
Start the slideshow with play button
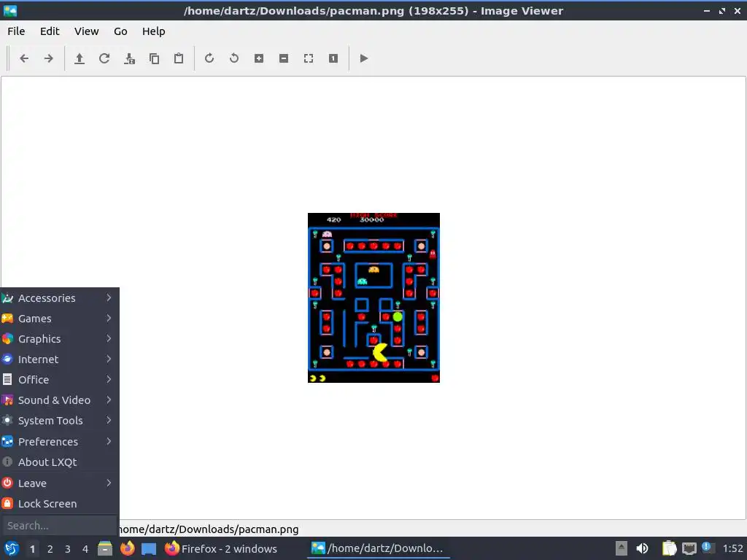click(363, 58)
